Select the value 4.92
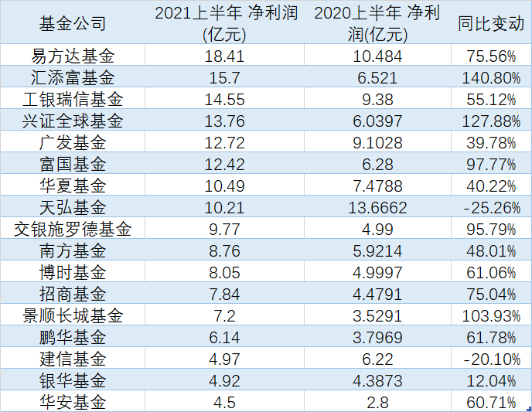Viewport: 532px width, 412px height. coord(224,381)
